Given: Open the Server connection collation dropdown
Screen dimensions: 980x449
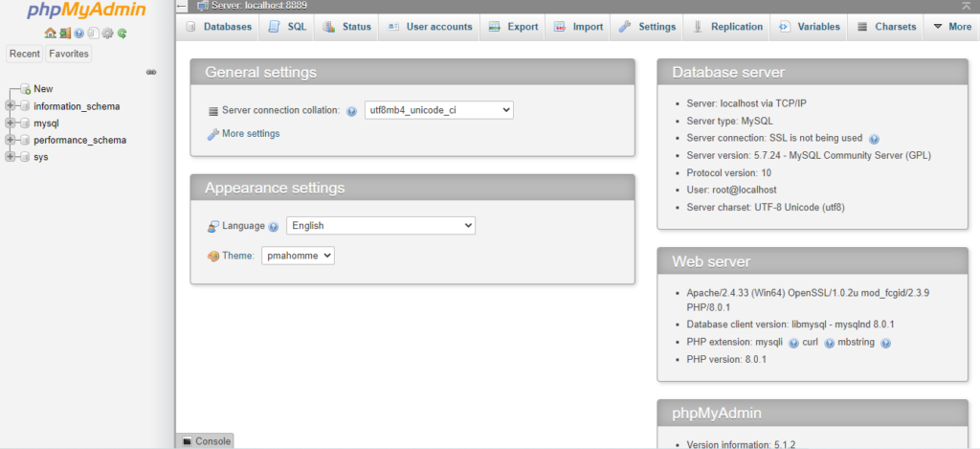Looking at the screenshot, I should [438, 110].
